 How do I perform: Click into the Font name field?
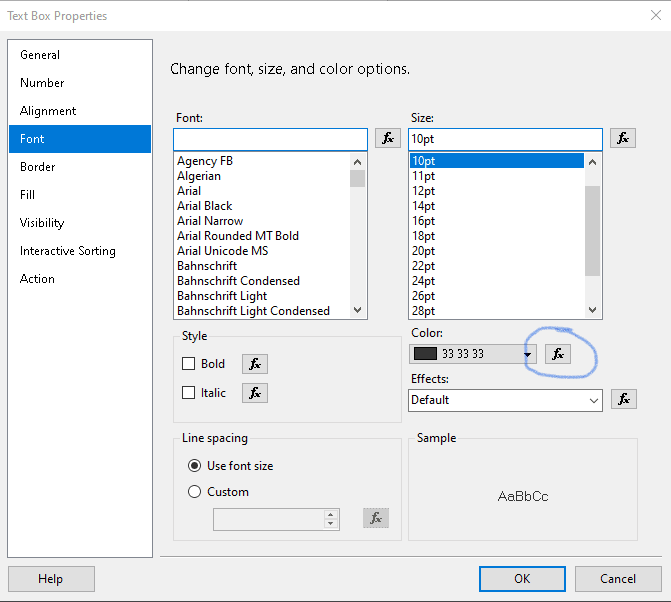270,138
